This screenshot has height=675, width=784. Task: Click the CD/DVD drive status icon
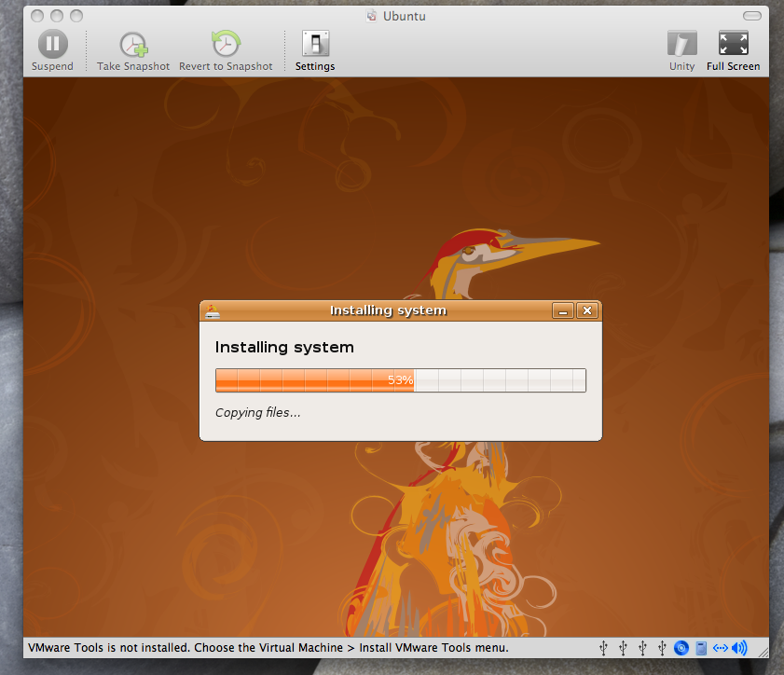point(681,649)
